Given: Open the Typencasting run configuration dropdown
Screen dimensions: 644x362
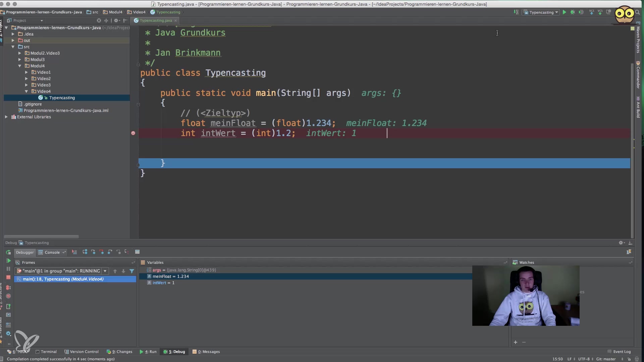Looking at the screenshot, I should coord(541,12).
